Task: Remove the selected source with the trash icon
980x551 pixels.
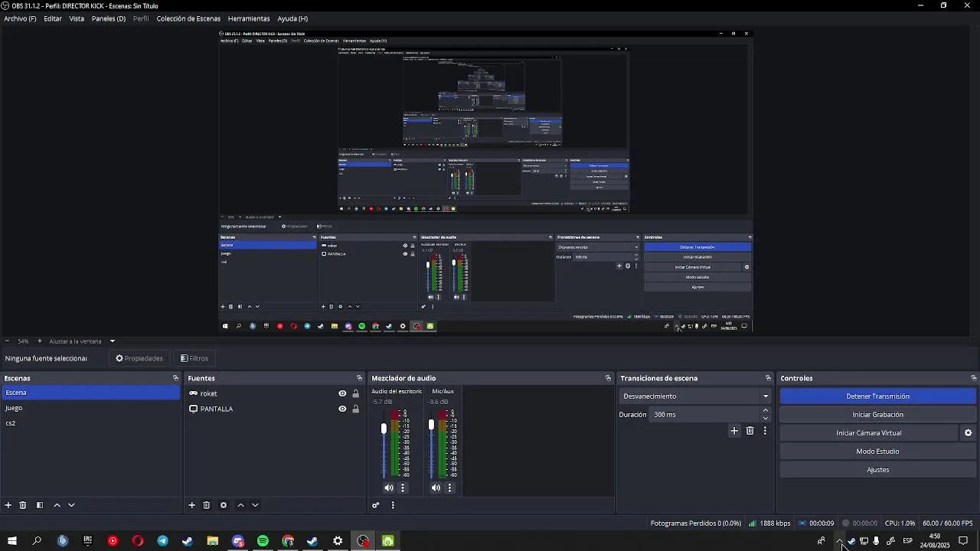Action: (x=207, y=505)
